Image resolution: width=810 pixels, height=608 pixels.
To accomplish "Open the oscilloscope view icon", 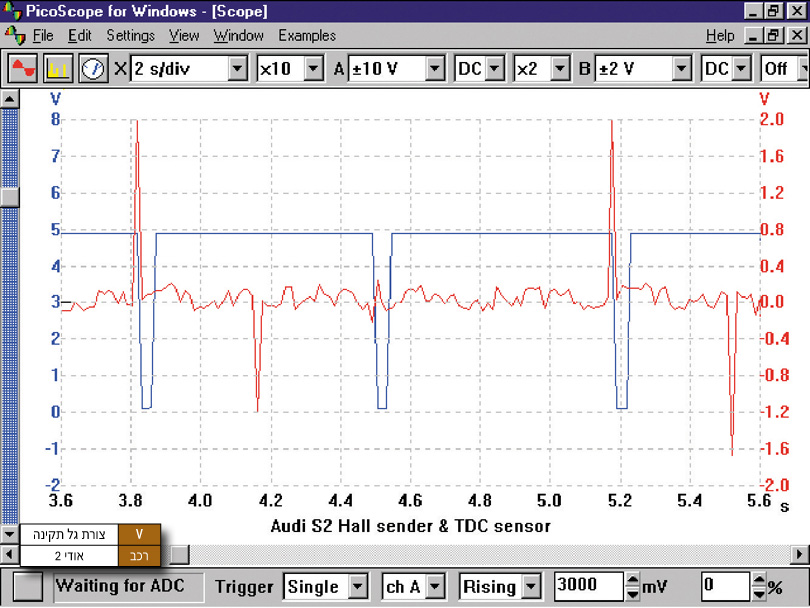I will [24, 69].
